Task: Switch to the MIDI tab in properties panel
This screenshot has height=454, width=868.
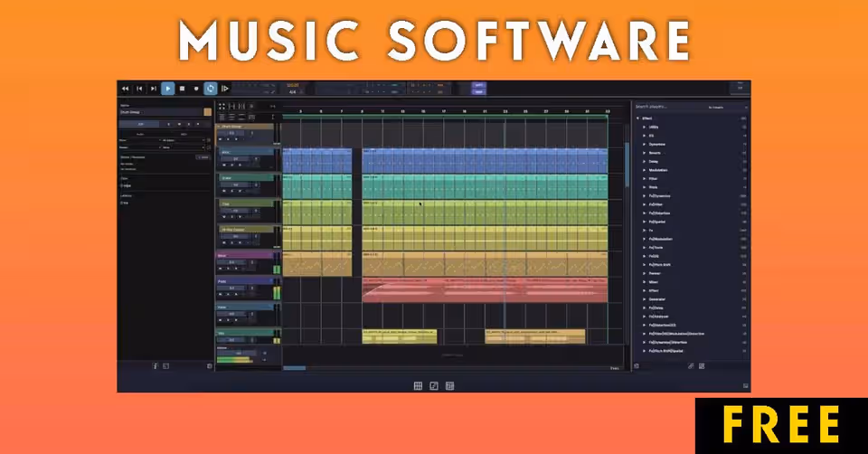Action: click(x=184, y=134)
